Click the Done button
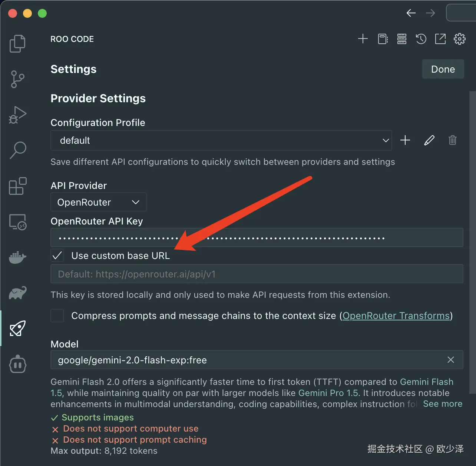The width and height of the screenshot is (476, 466). (443, 69)
